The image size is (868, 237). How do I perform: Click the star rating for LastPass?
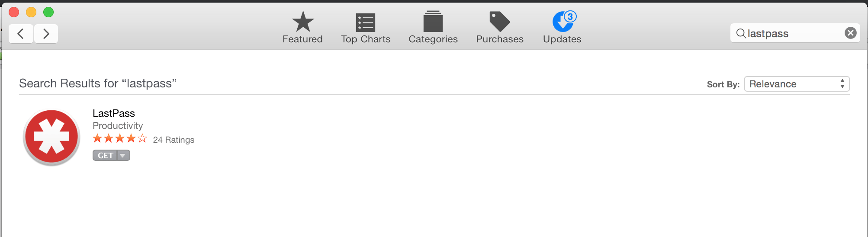120,139
